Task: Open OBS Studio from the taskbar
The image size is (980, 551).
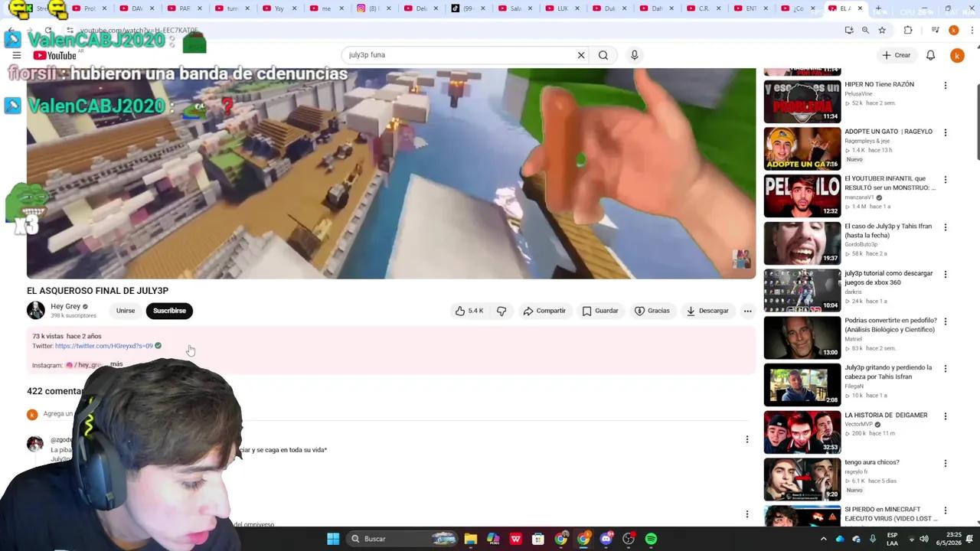Action: (x=629, y=539)
